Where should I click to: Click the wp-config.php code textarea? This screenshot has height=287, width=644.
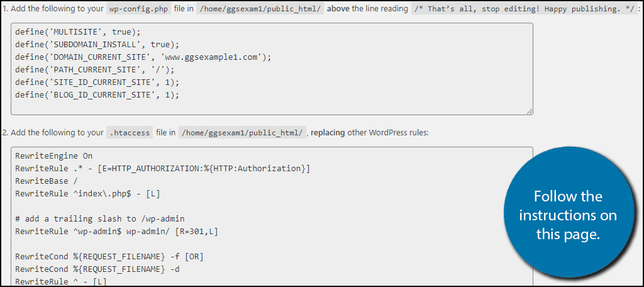point(272,69)
